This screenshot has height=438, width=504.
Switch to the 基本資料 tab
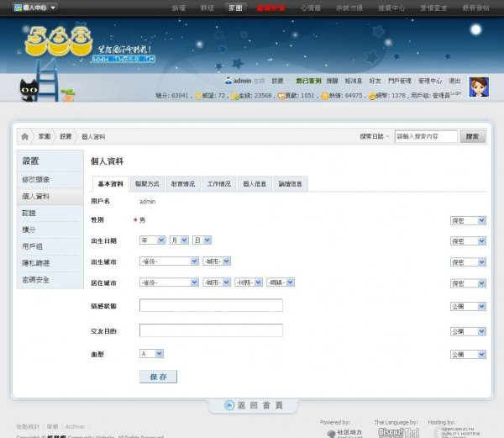(x=110, y=184)
